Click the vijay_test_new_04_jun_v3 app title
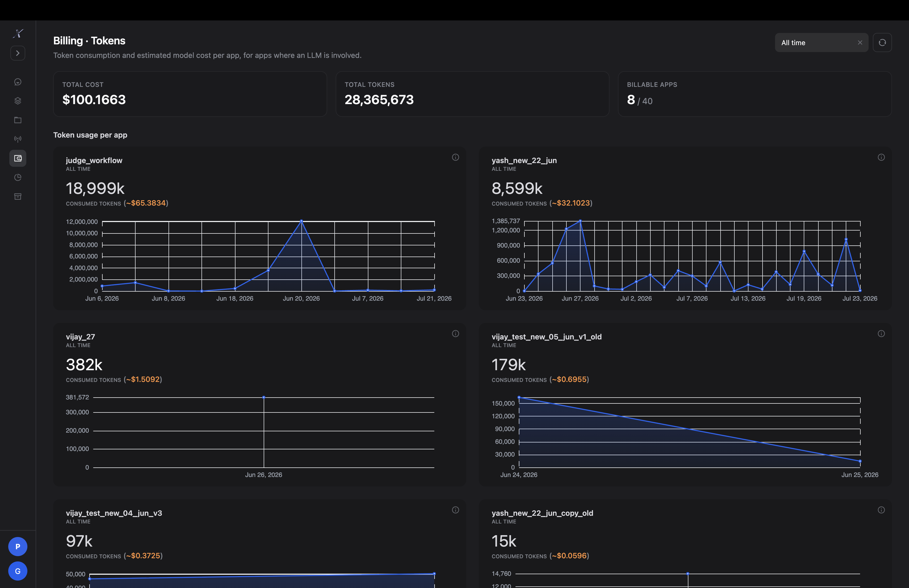909x588 pixels. (114, 513)
